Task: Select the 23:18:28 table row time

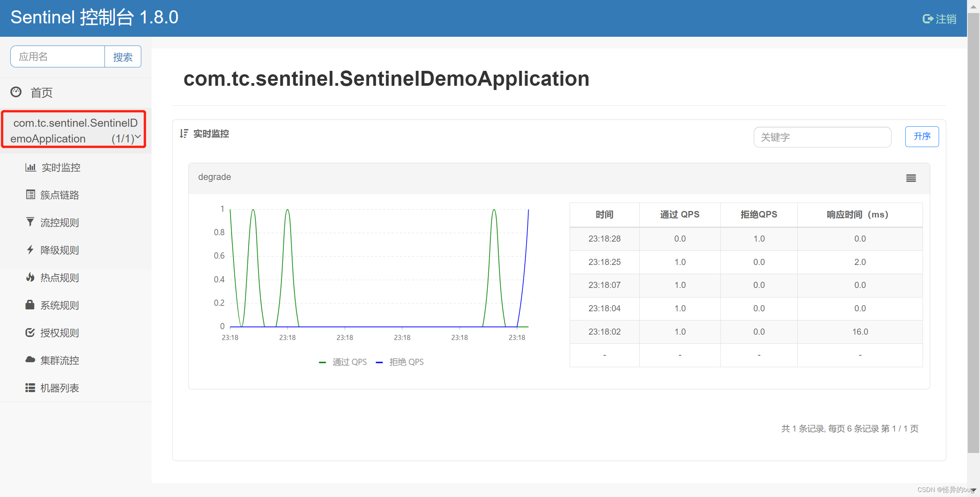Action: pyautogui.click(x=604, y=239)
